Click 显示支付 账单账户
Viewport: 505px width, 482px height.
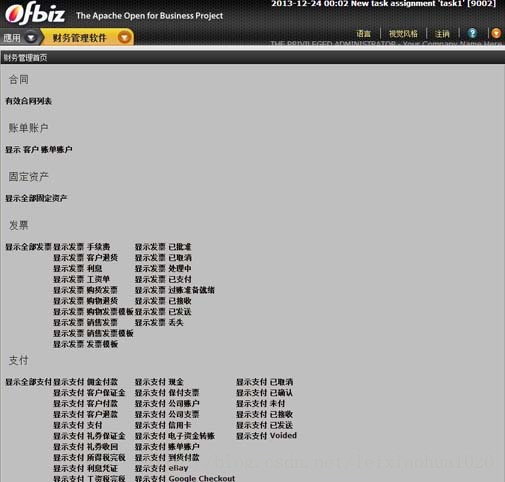[x=167, y=447]
